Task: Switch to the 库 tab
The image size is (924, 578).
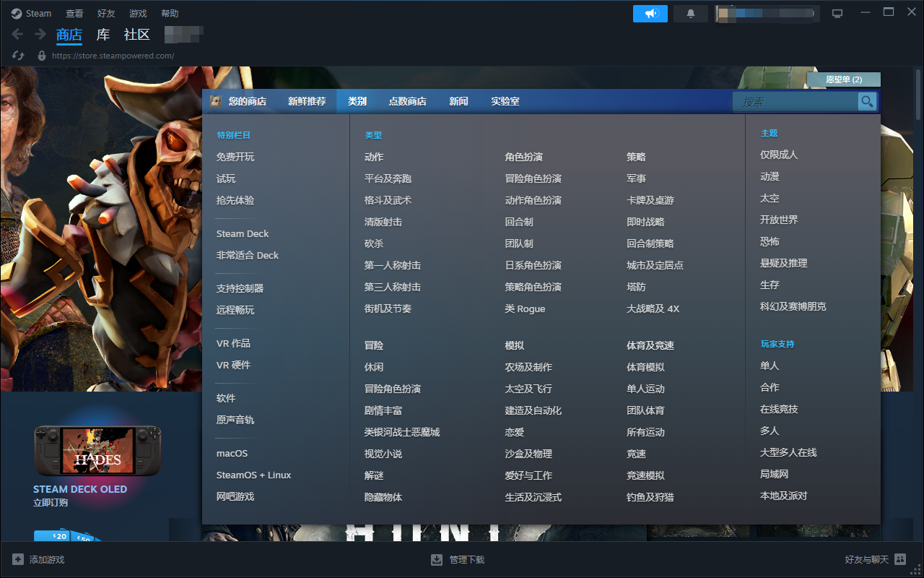Action: click(103, 35)
